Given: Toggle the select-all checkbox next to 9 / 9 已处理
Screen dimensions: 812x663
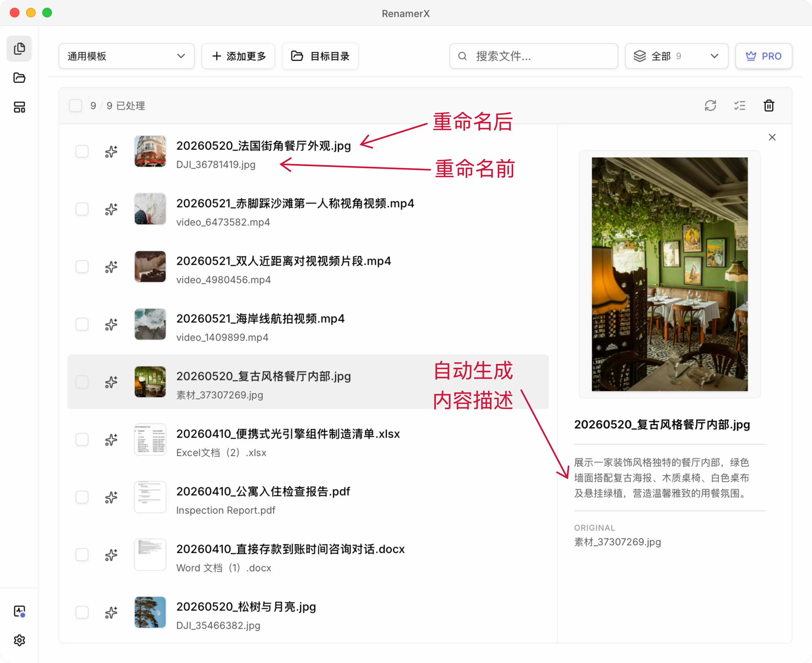Looking at the screenshot, I should click(76, 106).
